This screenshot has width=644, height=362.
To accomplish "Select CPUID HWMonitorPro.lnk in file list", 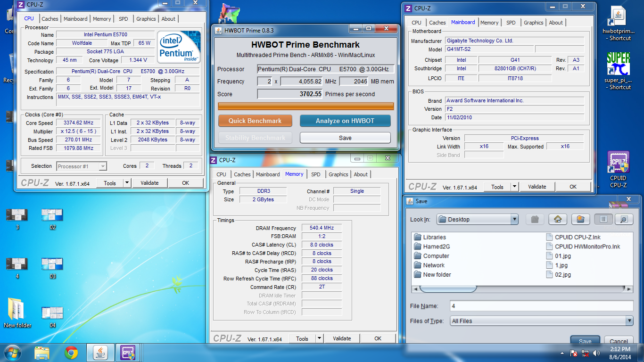I will tap(583, 247).
